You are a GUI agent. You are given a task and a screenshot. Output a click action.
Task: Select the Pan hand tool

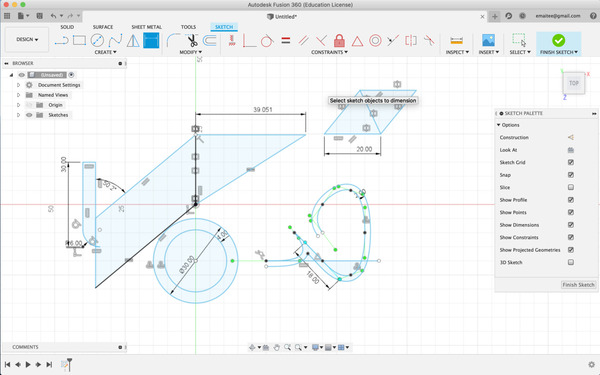tap(277, 347)
